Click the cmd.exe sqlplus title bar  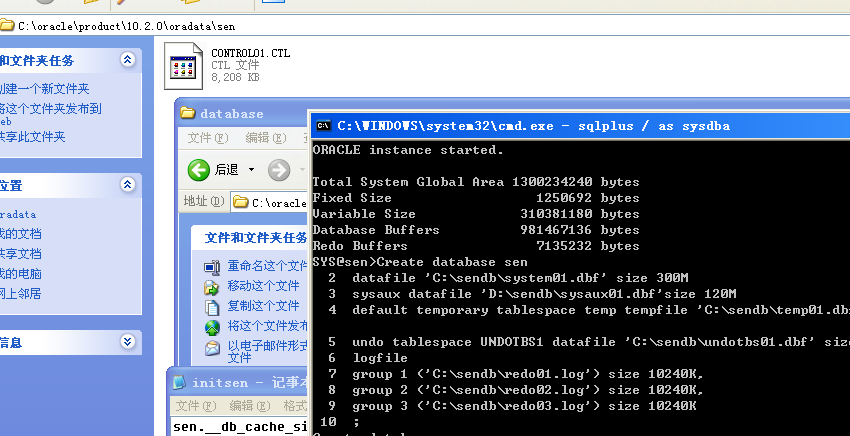point(580,126)
